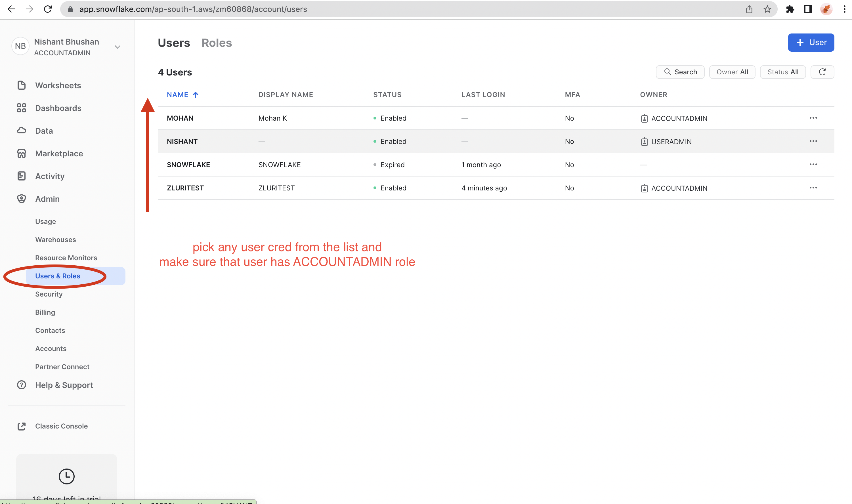The height and width of the screenshot is (504, 852).
Task: Open the Marketplace storefront icon
Action: tap(21, 154)
